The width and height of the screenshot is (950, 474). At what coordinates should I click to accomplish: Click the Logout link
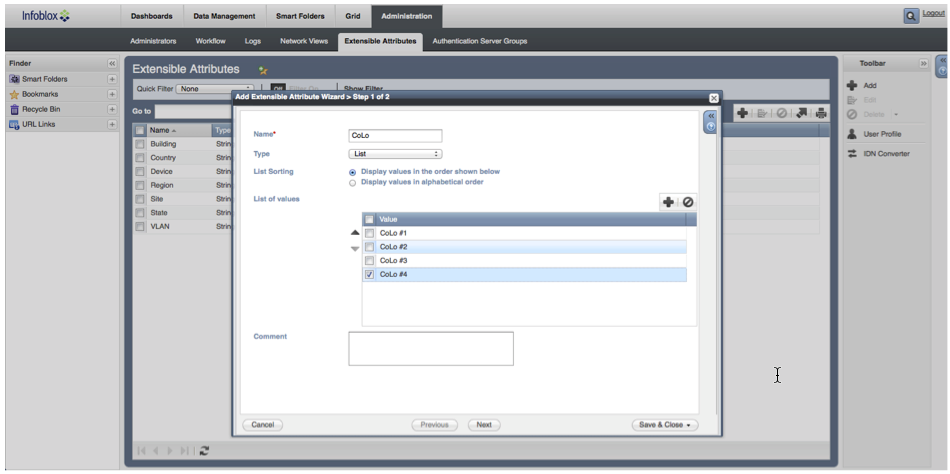(x=932, y=13)
